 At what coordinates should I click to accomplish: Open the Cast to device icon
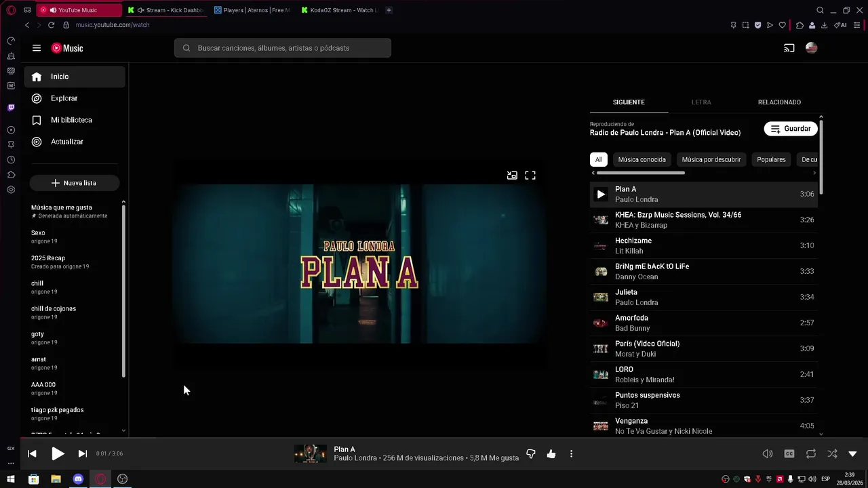[789, 48]
